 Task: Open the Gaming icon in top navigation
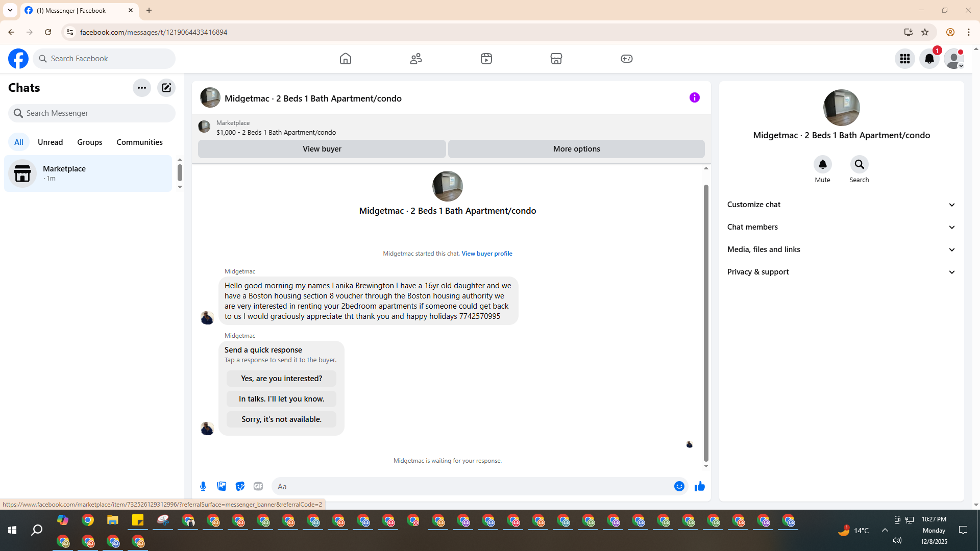pos(627,59)
